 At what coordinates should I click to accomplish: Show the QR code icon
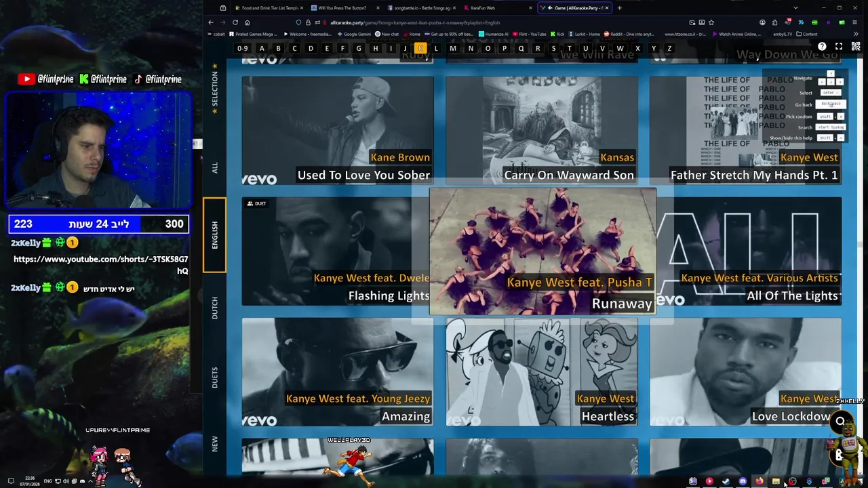[854, 47]
